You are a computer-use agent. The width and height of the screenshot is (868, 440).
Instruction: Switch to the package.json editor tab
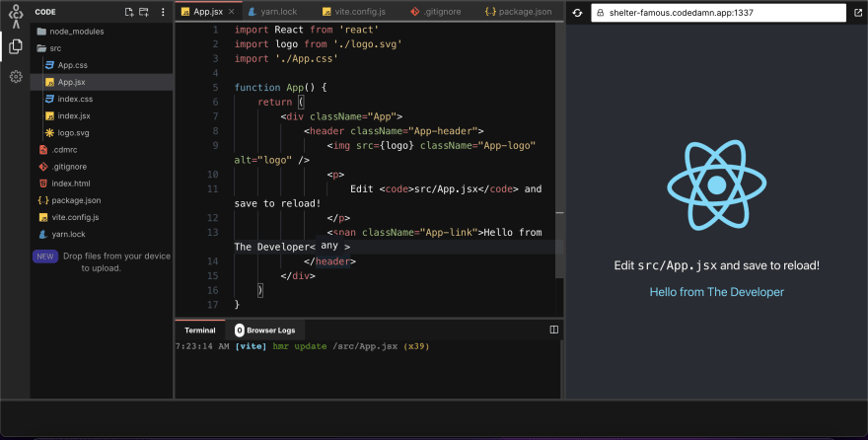point(518,12)
